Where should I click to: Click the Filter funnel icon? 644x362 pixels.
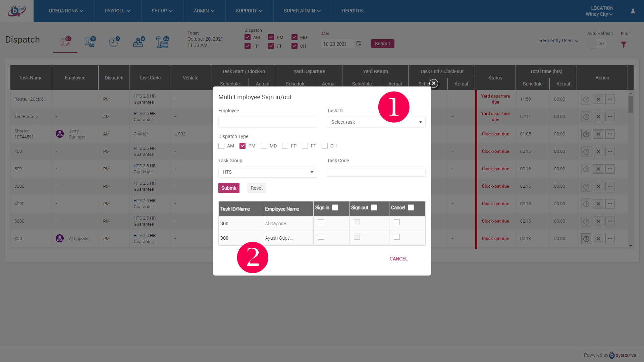click(x=624, y=45)
